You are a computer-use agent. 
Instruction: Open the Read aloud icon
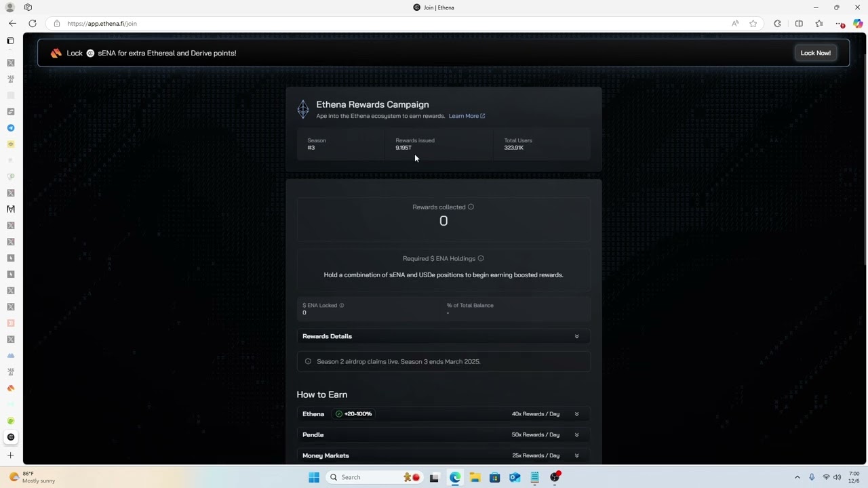(735, 23)
